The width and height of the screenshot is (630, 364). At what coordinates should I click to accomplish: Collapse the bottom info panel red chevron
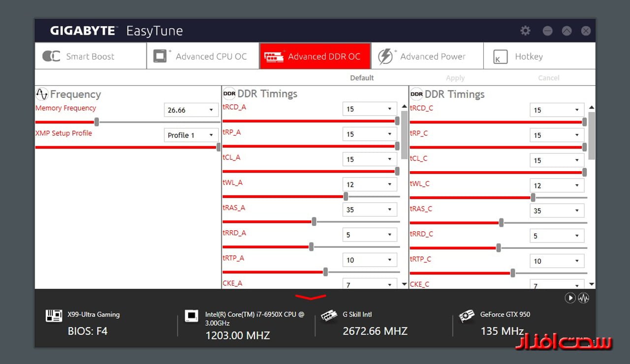[311, 297]
